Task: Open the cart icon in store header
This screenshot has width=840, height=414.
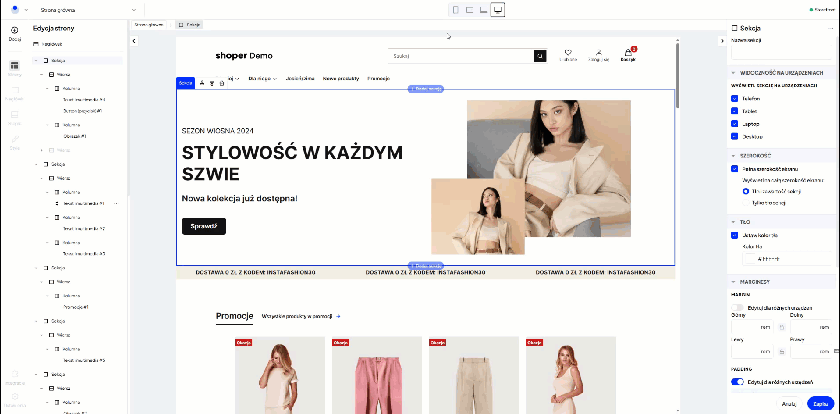Action: pyautogui.click(x=628, y=55)
